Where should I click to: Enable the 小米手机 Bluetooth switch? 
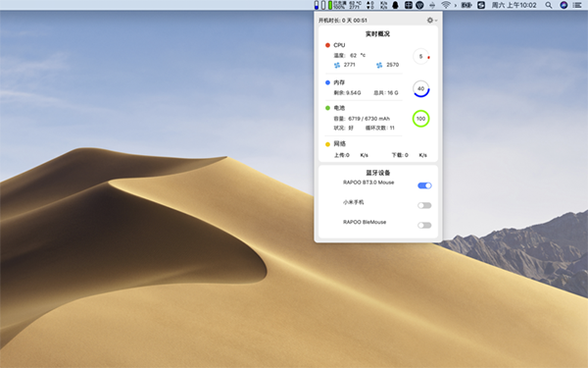point(424,205)
